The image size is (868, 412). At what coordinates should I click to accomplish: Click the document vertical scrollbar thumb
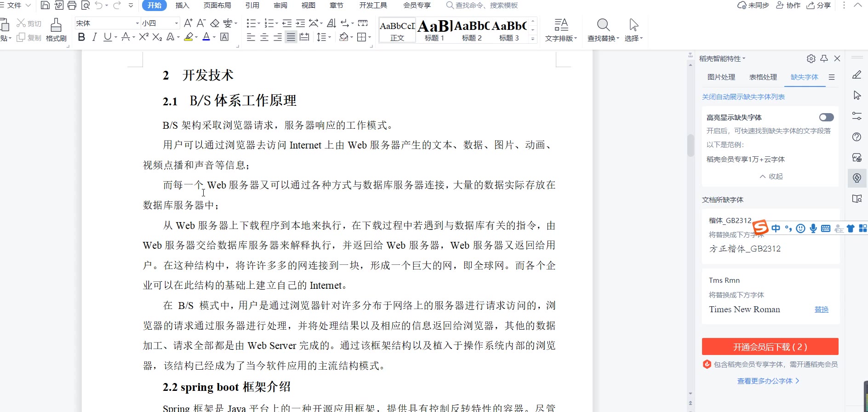point(690,145)
